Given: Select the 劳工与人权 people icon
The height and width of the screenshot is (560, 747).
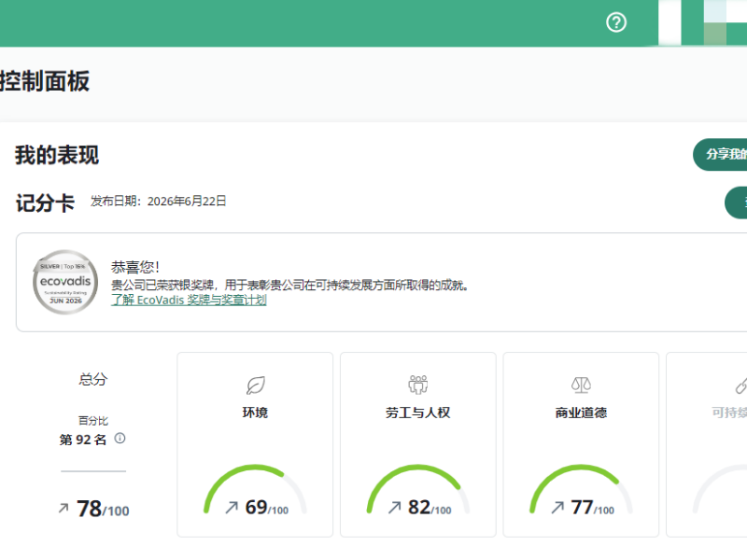Looking at the screenshot, I should [x=417, y=385].
